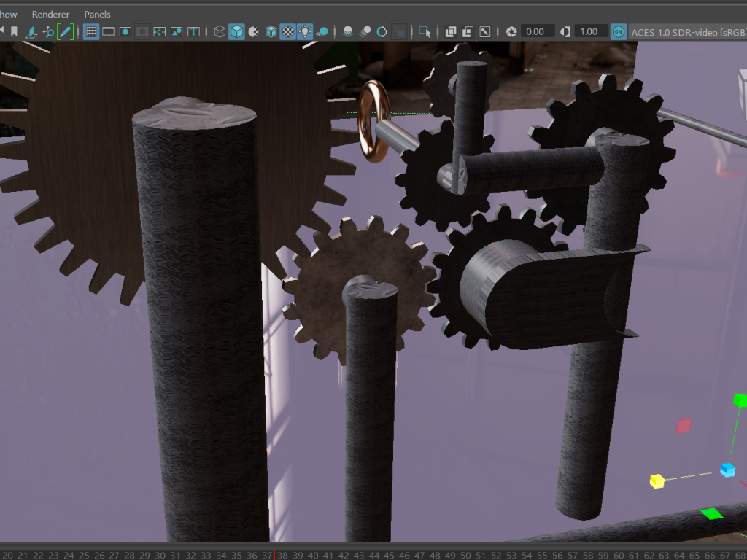Toggle the Textured checkerboard icon
The image size is (747, 560).
(287, 32)
